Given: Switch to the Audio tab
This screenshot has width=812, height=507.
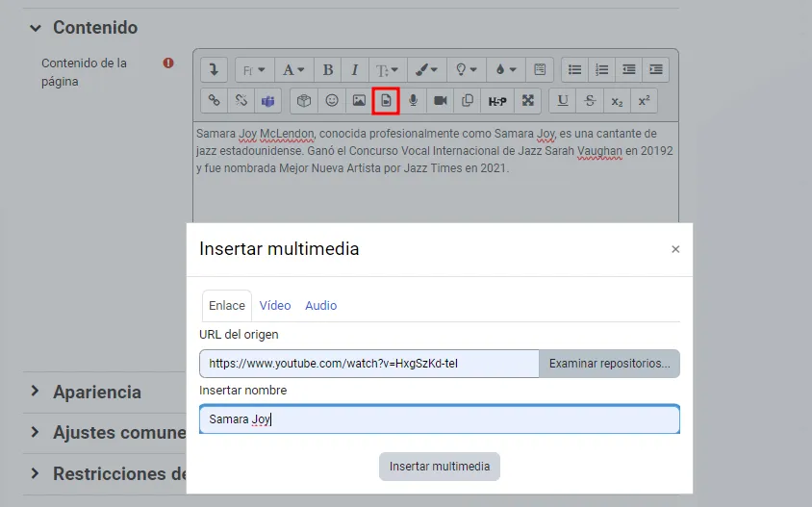Looking at the screenshot, I should tap(320, 305).
